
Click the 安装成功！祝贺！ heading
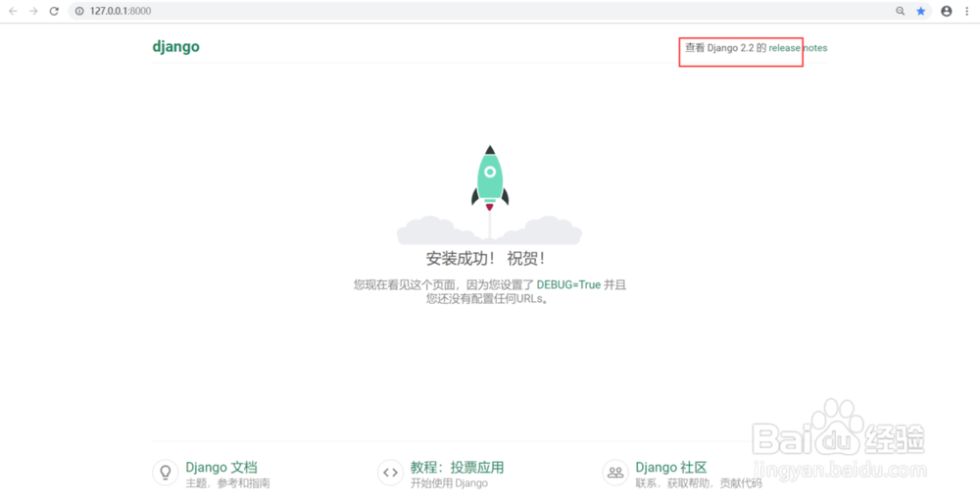(x=486, y=259)
